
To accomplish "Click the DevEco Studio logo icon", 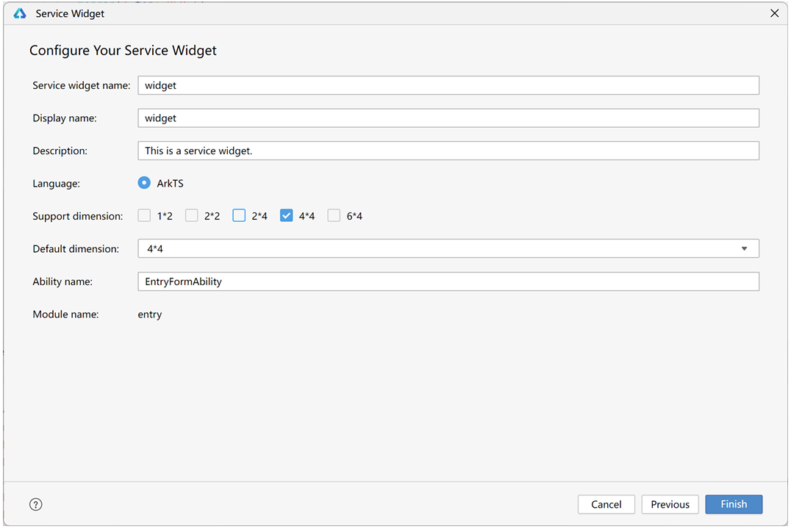I will (x=20, y=14).
